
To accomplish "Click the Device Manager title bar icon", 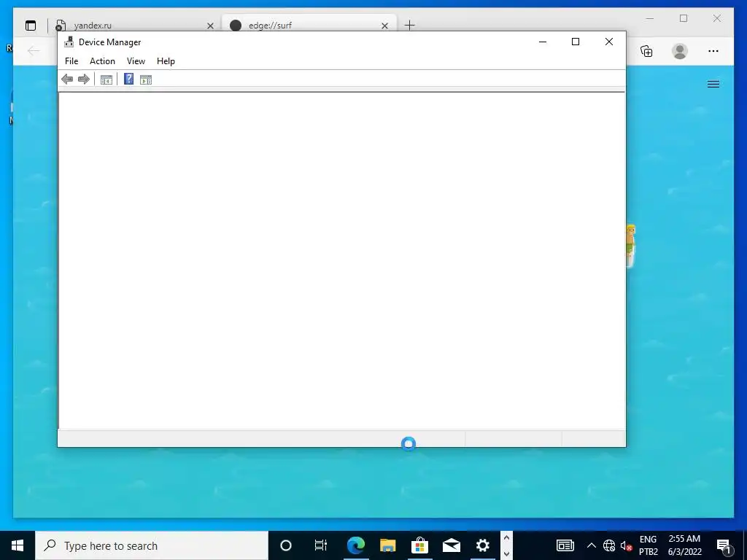I will tap(69, 42).
